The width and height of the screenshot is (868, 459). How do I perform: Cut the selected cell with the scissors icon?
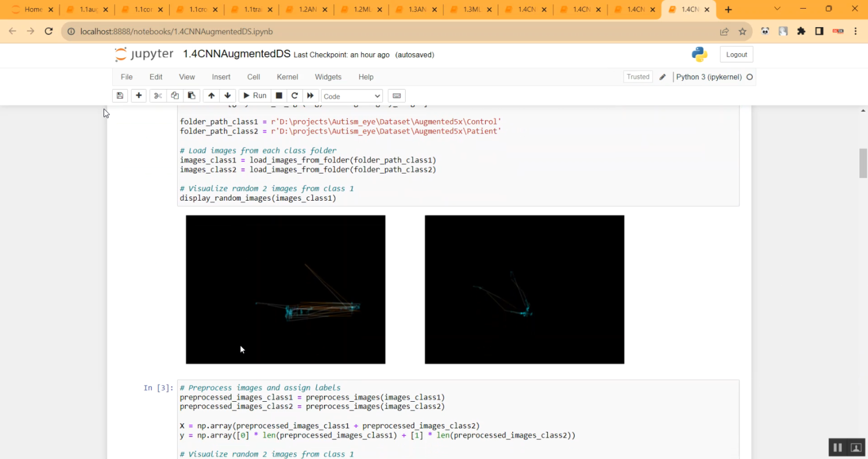click(157, 96)
